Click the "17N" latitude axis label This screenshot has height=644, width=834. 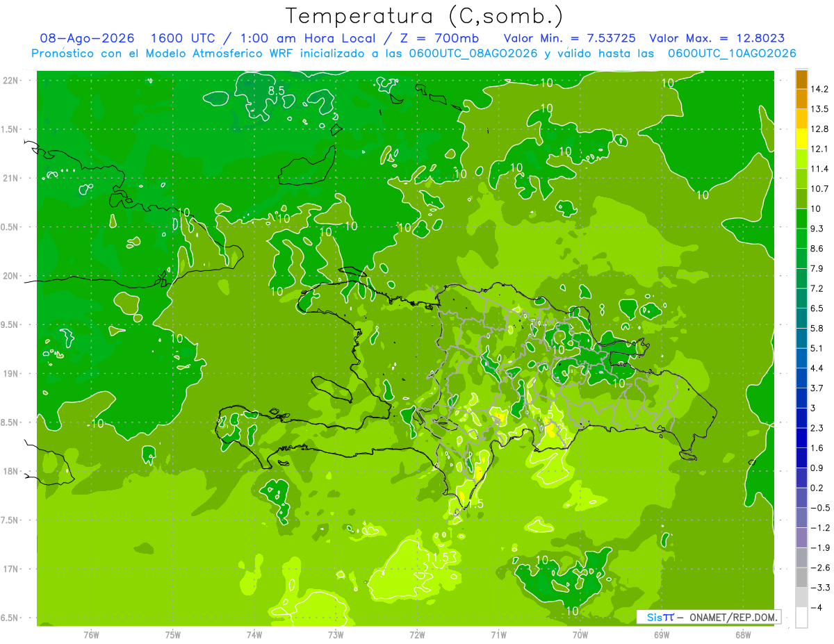pos(12,569)
